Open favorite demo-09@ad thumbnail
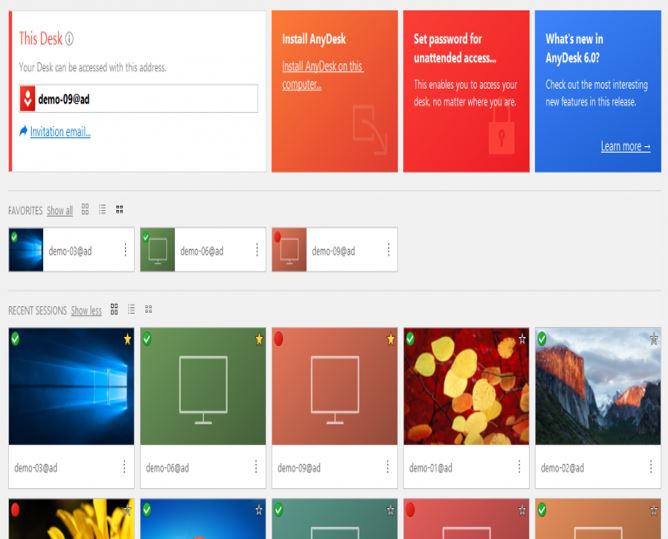 point(289,250)
